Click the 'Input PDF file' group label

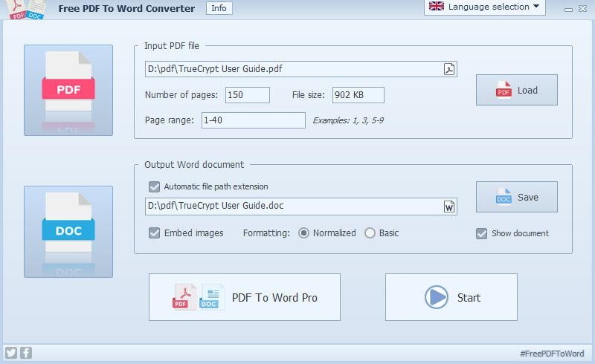click(172, 46)
